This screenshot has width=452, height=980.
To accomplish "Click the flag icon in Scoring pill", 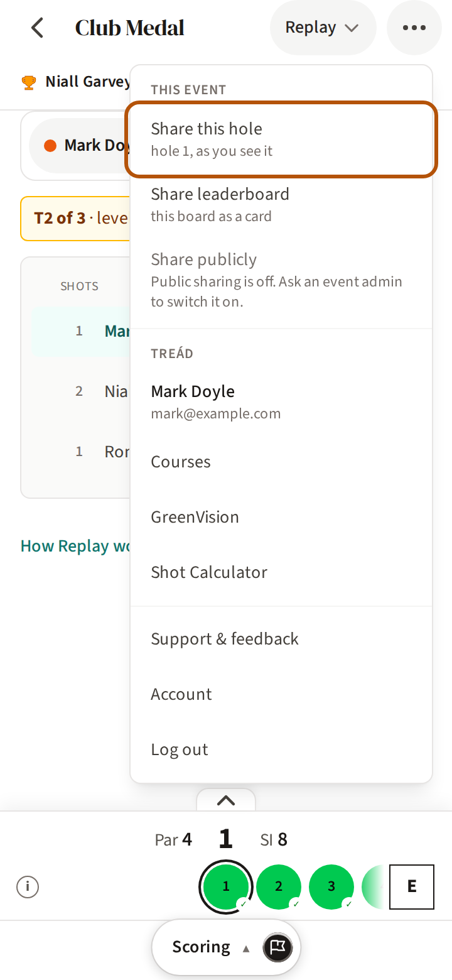I will click(x=277, y=947).
